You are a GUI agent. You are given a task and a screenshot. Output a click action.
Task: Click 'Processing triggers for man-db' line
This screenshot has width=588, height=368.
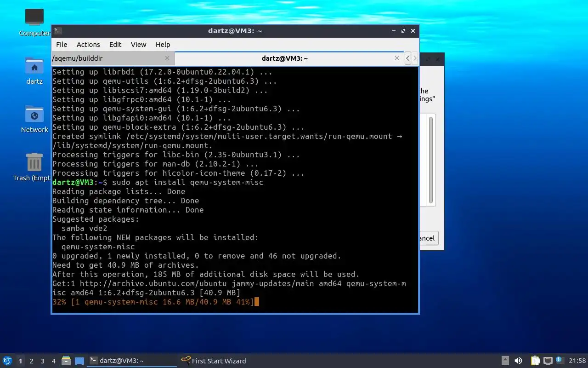155,164
